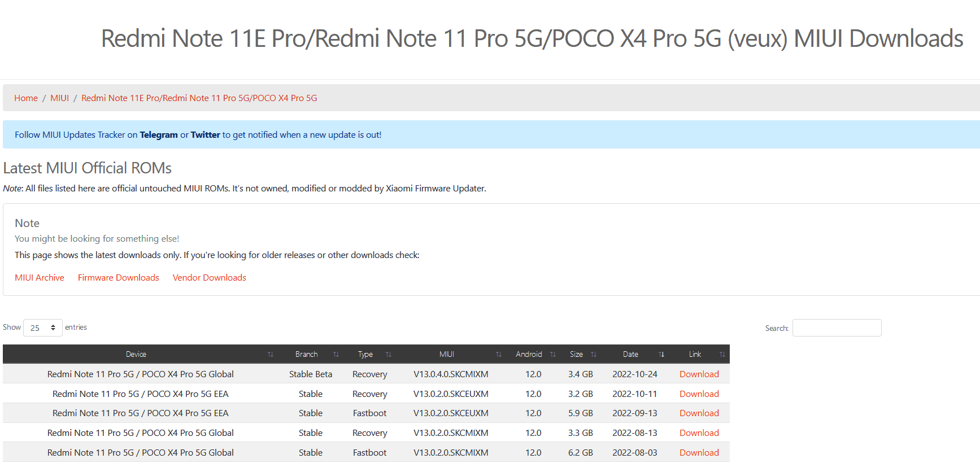Screen dimensions: 980x463
Task: Click the 3.2 GB size cell
Action: point(581,394)
